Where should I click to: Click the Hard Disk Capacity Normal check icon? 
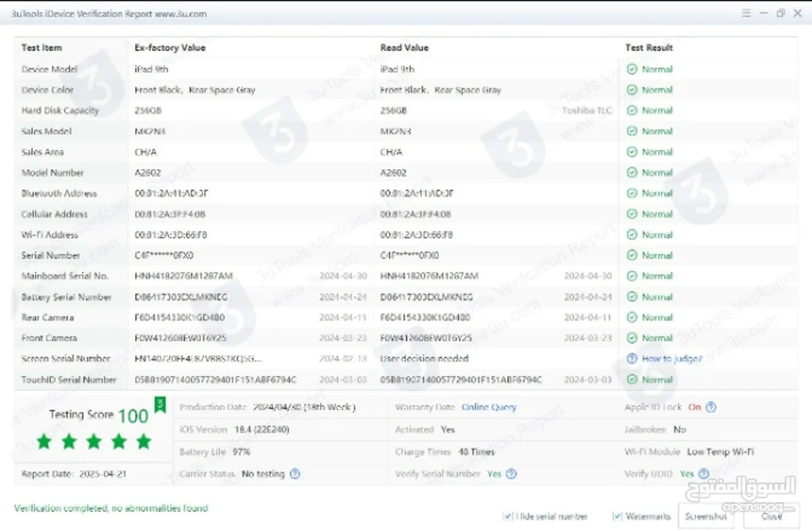pos(631,111)
